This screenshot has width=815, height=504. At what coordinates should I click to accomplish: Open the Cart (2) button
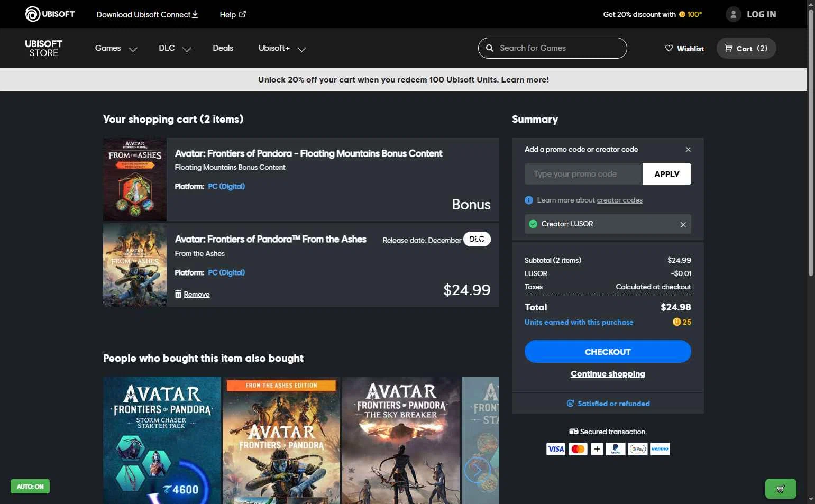point(746,48)
